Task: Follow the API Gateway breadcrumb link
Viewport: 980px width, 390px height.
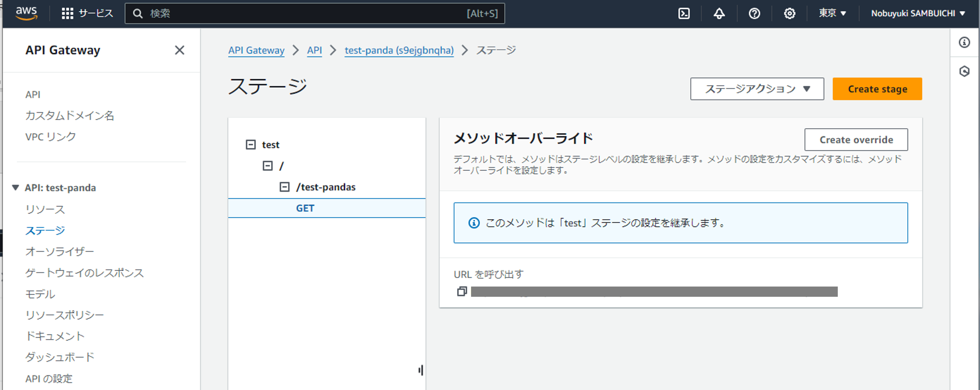Action: [256, 50]
